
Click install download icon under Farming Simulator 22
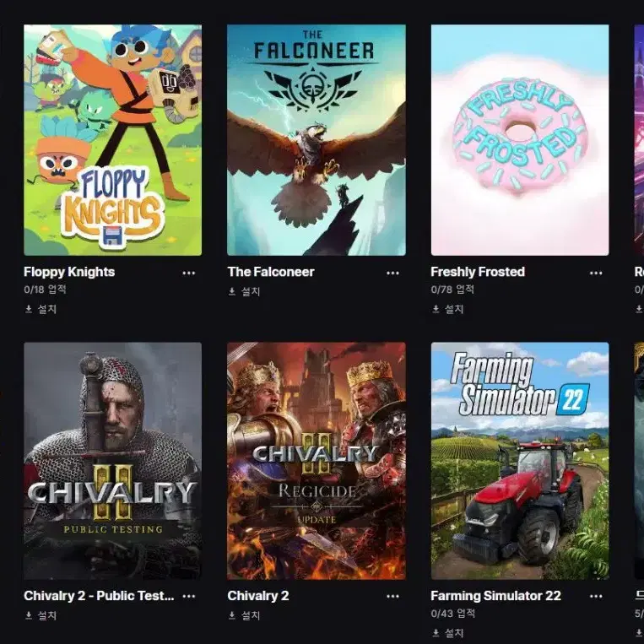[436, 633]
